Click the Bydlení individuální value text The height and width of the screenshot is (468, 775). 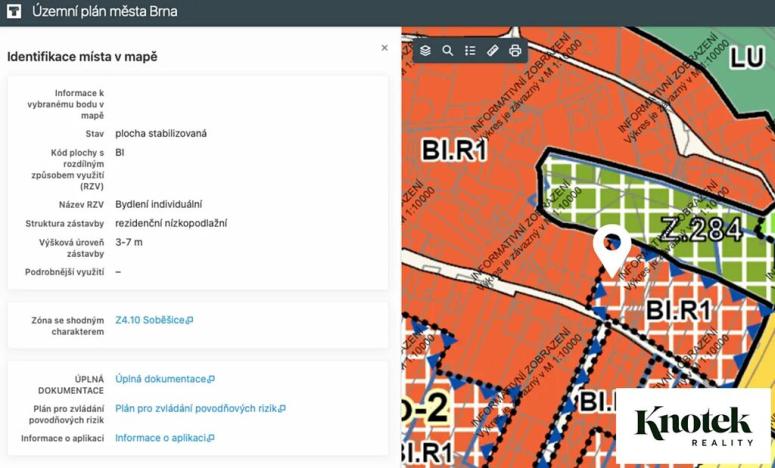click(158, 204)
